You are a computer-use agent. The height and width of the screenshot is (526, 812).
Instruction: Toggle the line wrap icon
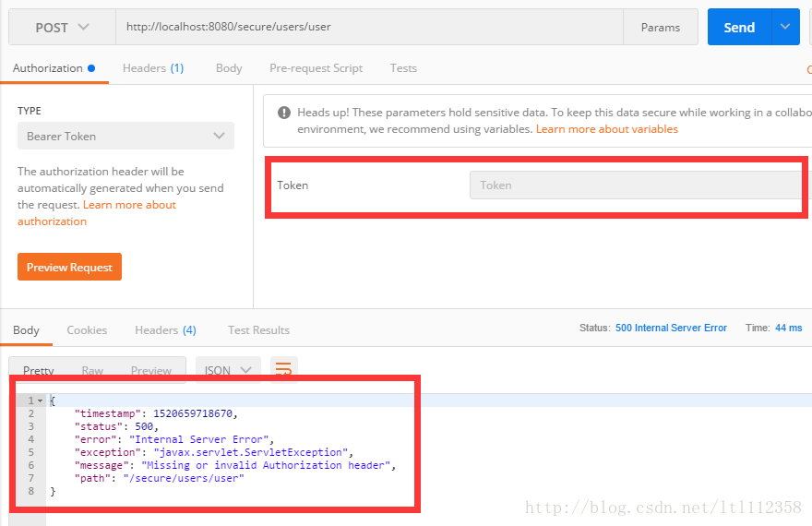coord(284,370)
